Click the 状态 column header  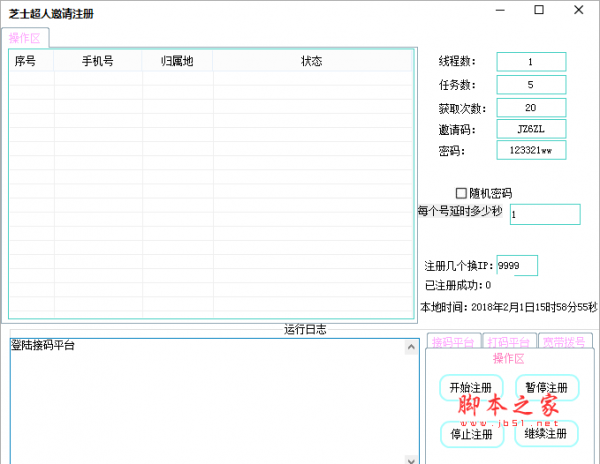coord(312,61)
